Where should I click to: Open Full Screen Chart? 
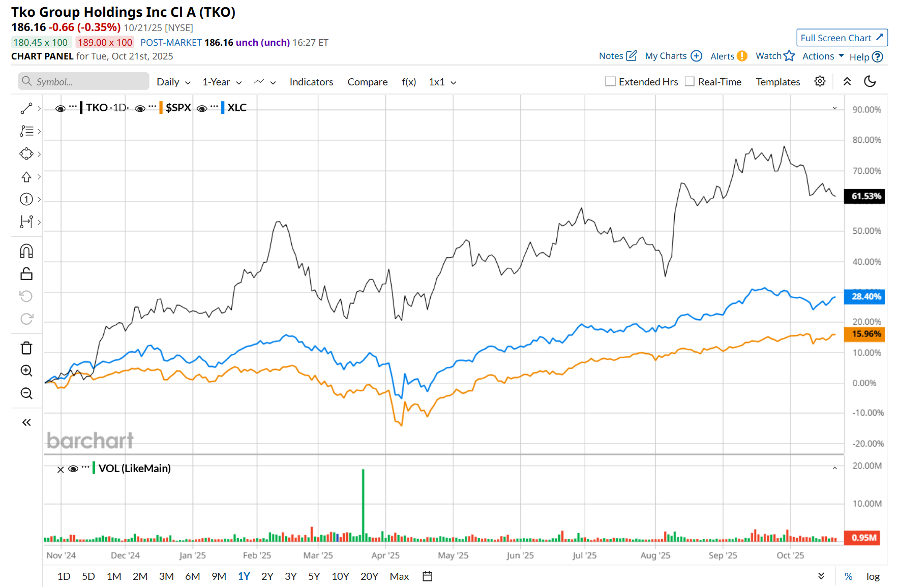[842, 38]
